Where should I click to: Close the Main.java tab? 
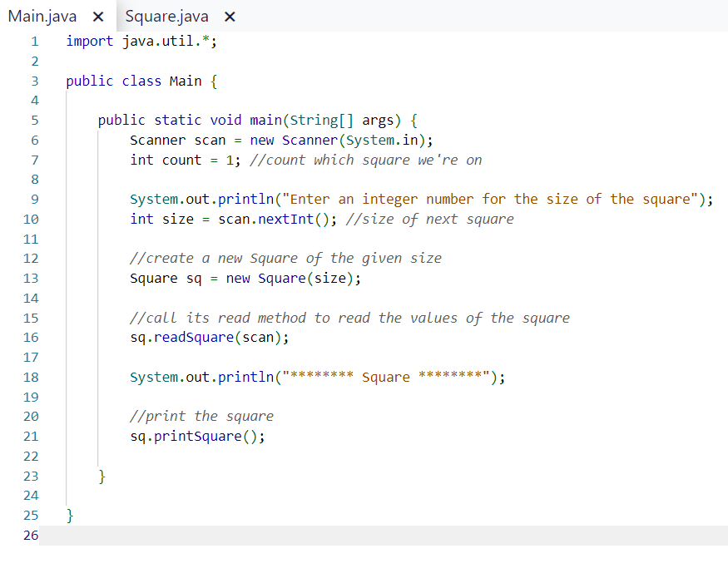(97, 15)
